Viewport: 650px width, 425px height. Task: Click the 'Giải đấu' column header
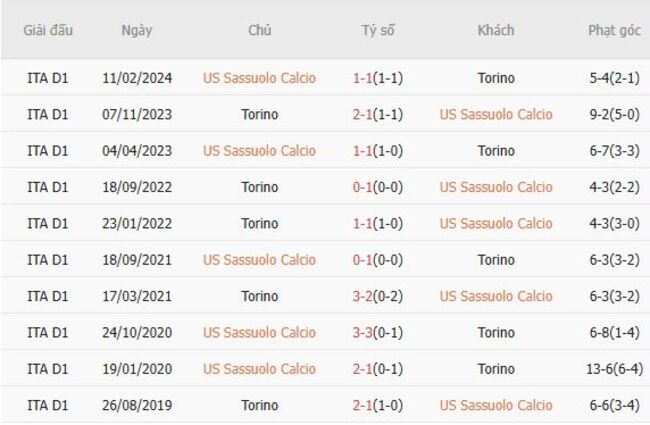pyautogui.click(x=48, y=30)
